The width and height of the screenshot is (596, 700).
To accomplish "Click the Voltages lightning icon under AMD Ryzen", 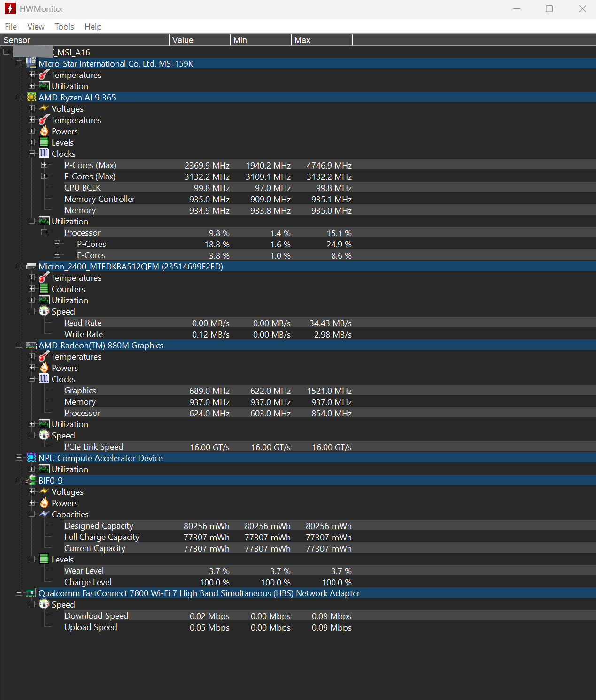I will click(x=44, y=108).
